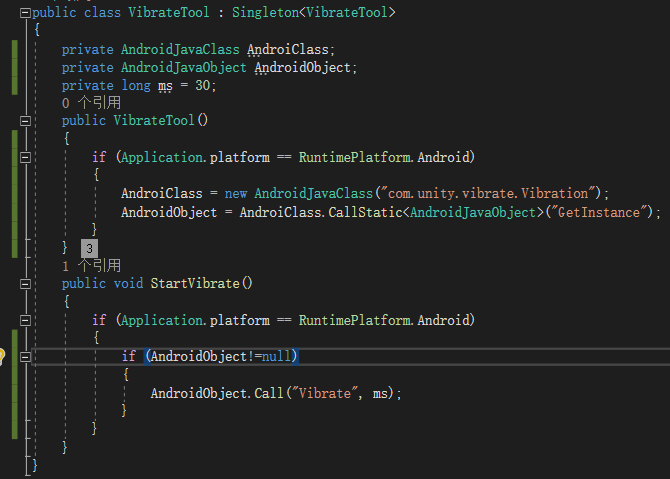
Task: Open the '1 个引用' CodeLens link
Action: [x=91, y=266]
